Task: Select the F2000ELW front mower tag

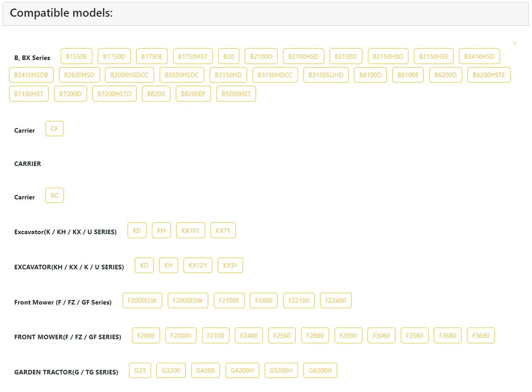Action: [x=142, y=300]
